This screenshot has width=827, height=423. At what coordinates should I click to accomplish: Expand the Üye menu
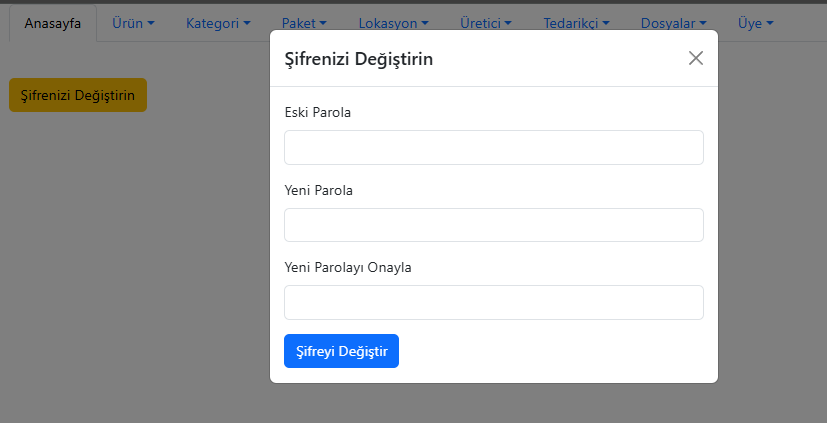[755, 22]
